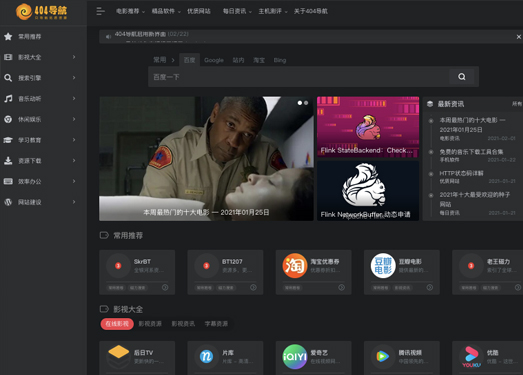Click the iQIYI green logo icon

295,357
